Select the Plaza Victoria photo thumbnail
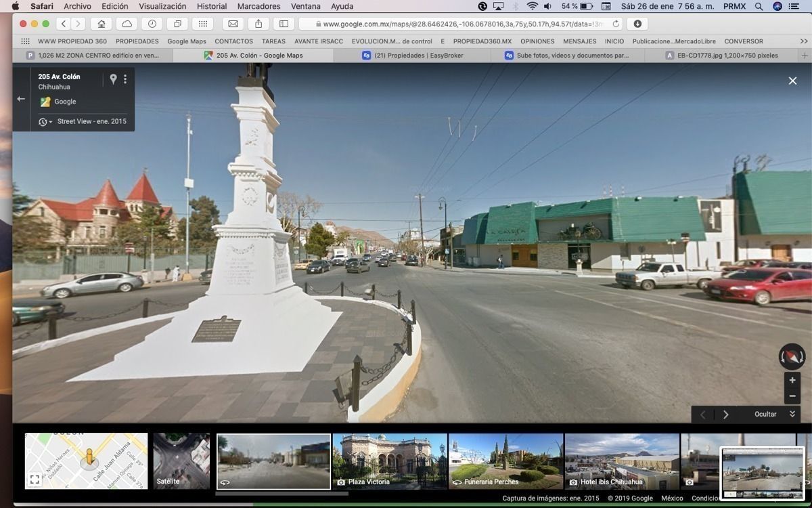The image size is (812, 508). coord(390,461)
